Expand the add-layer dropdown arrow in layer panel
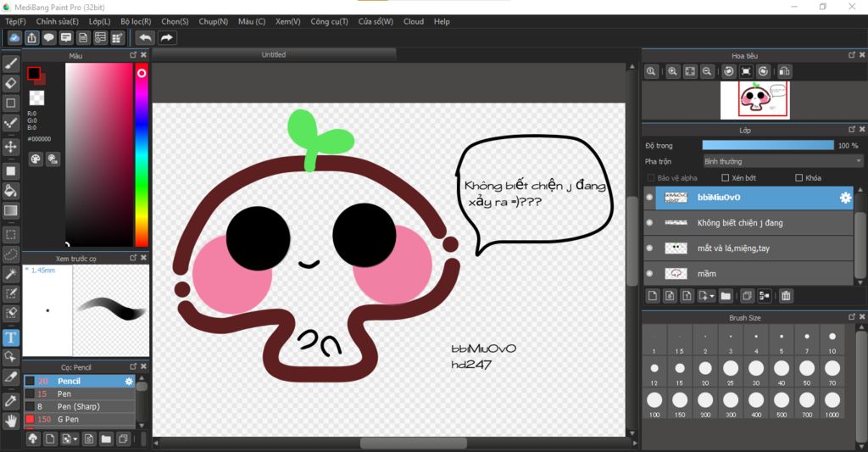This screenshot has height=452, width=868. (x=712, y=296)
